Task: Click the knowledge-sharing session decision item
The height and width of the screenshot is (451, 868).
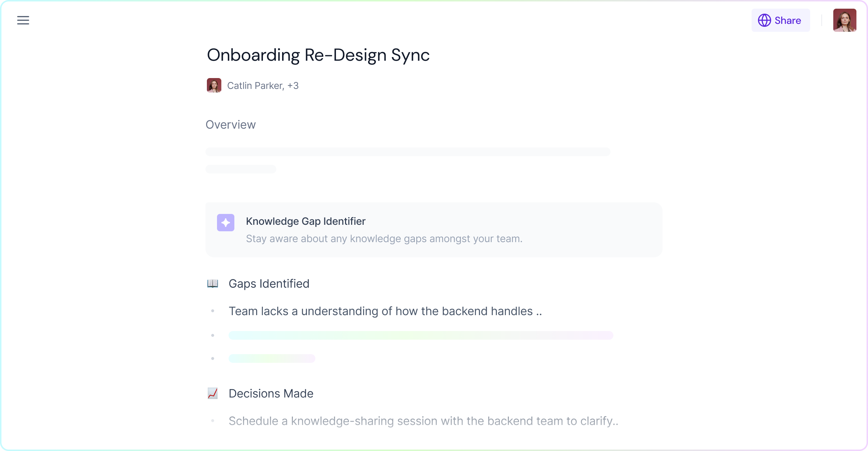Action: click(x=423, y=421)
